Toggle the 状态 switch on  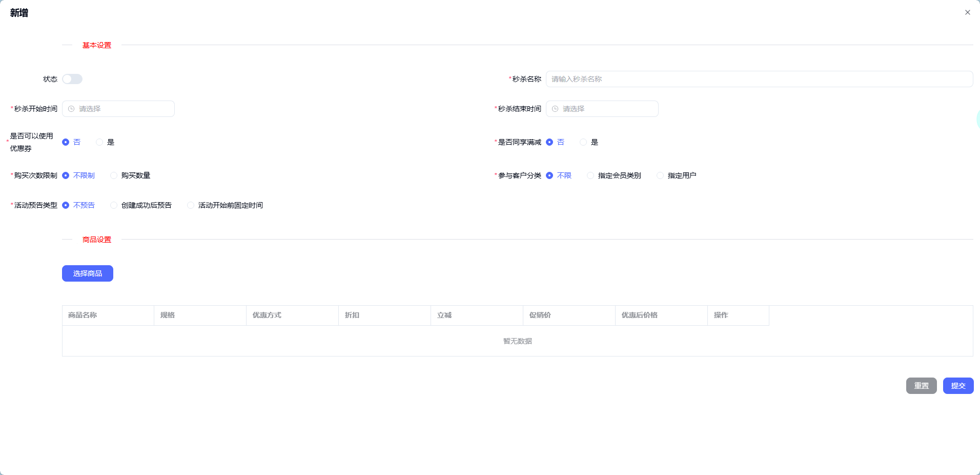[72, 79]
